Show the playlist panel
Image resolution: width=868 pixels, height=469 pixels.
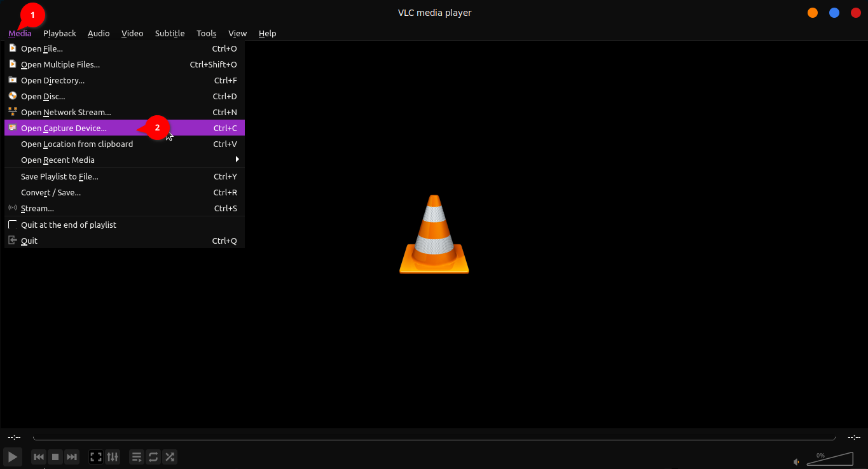coord(137,457)
